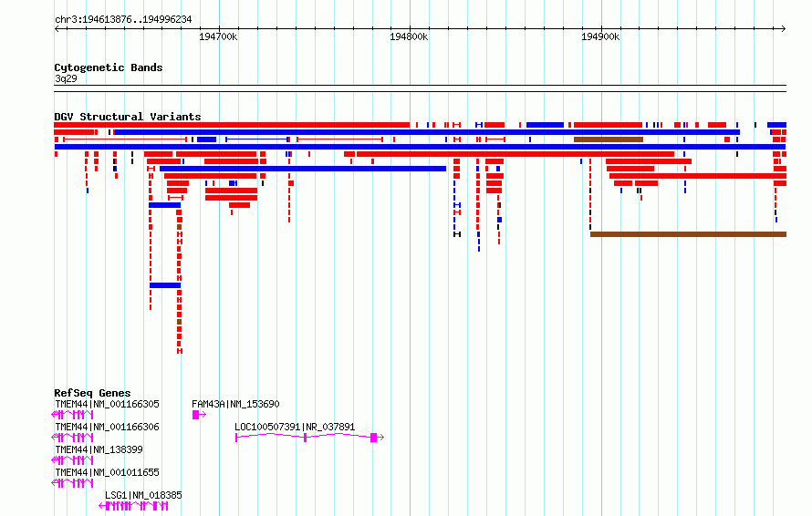The height and width of the screenshot is (516, 812).
Task: Select the long red variant bar ending at 194800k
Action: [x=232, y=125]
